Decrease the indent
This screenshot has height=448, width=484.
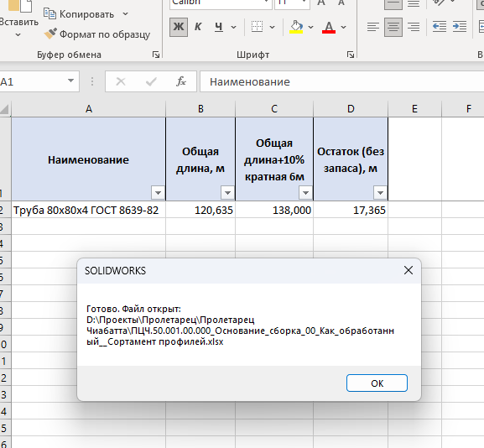coord(440,27)
